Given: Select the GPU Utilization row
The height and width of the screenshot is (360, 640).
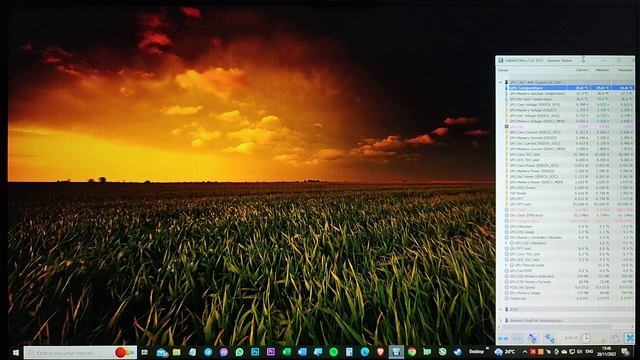Looking at the screenshot, I should [x=569, y=226].
